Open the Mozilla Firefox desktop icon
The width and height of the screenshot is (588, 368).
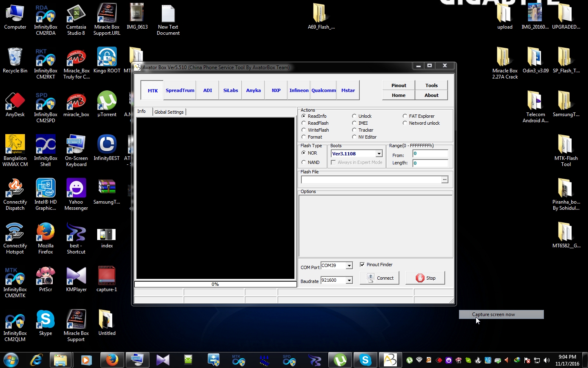pyautogui.click(x=46, y=238)
